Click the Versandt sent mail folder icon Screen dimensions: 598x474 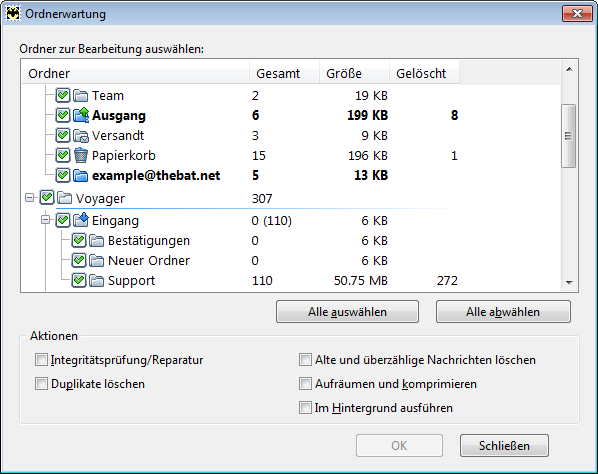pos(81,135)
